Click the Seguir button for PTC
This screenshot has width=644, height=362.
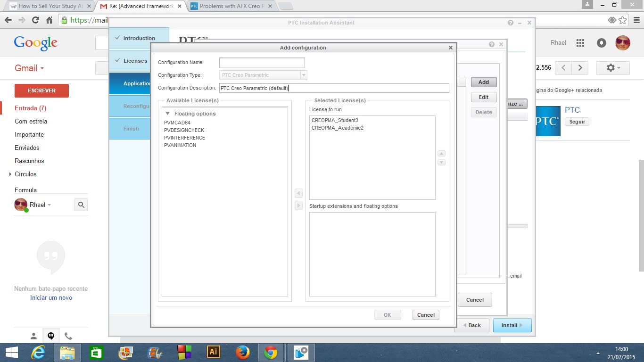click(x=577, y=122)
